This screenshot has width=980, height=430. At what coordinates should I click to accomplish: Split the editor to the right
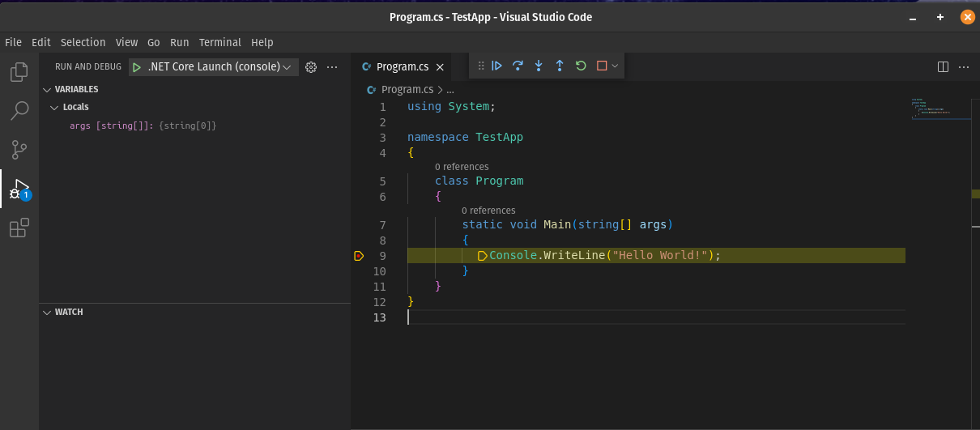[943, 66]
